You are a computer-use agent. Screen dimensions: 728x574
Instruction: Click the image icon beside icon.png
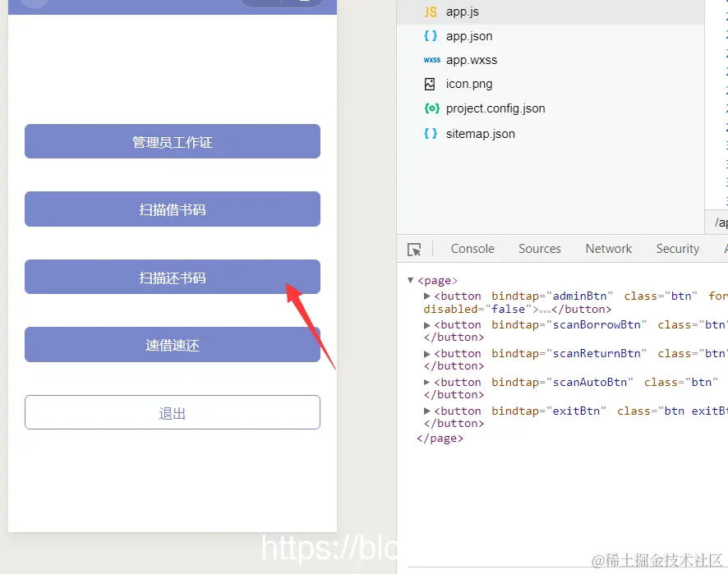[x=430, y=85]
